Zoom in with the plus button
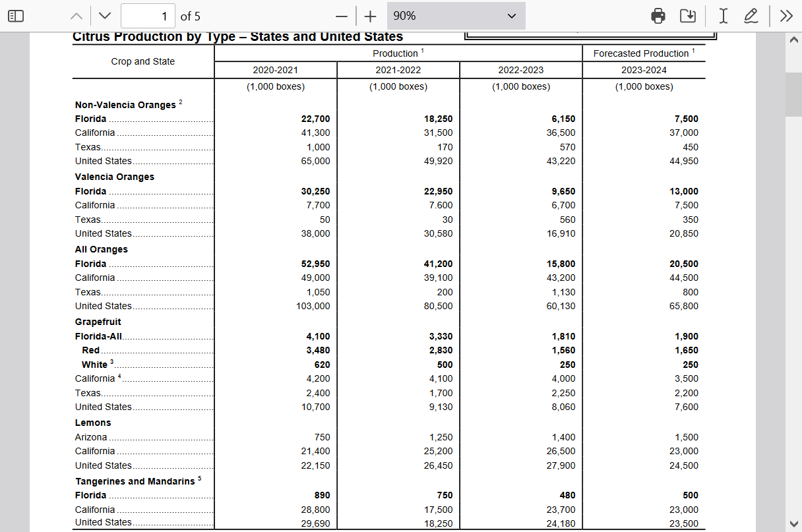Screen dimensions: 802x532 [x=371, y=16]
